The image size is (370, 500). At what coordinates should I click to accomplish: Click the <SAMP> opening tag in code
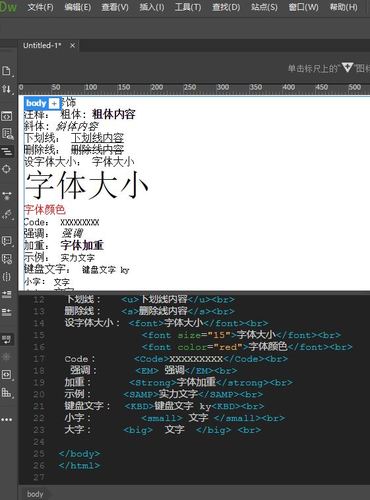[141, 395]
